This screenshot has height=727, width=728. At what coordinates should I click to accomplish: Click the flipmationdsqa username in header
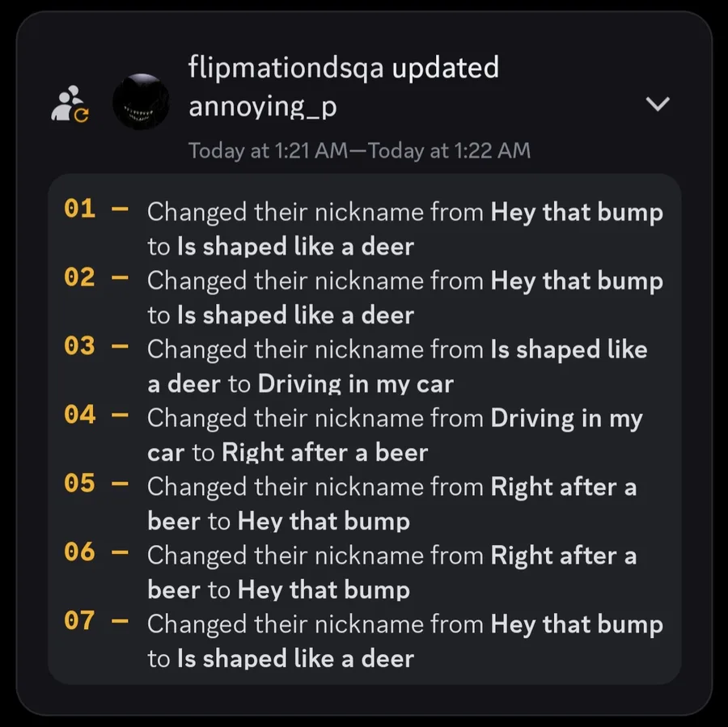click(286, 69)
